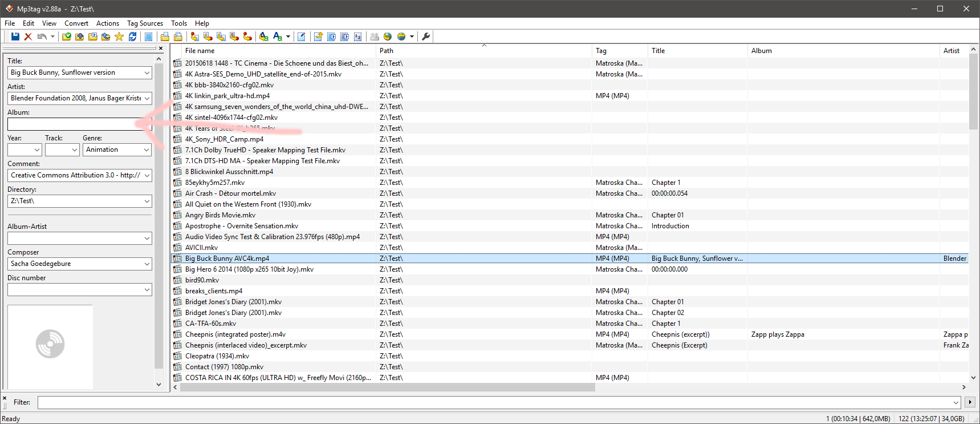Open the Actions menu

(108, 23)
